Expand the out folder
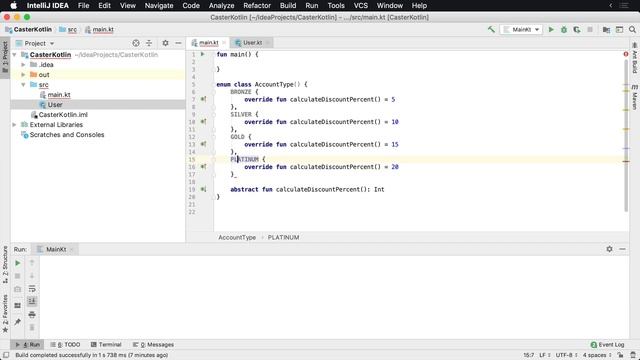The height and width of the screenshot is (360, 640). [x=23, y=75]
